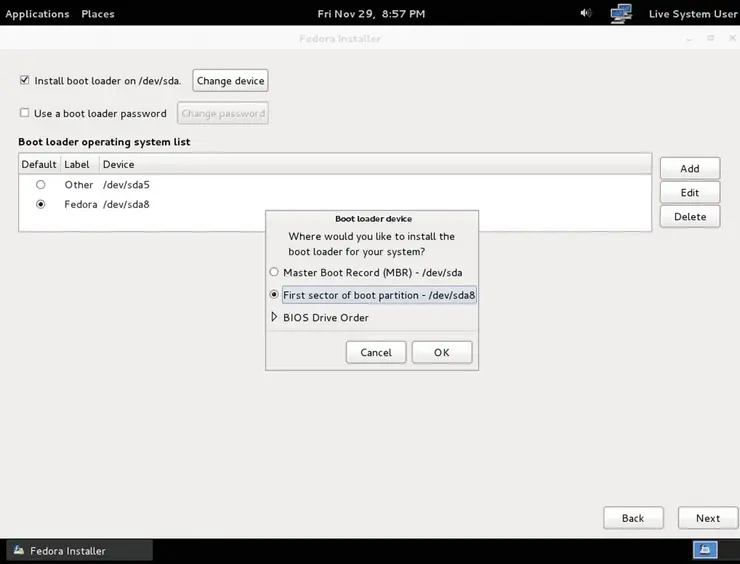Open Live System User menu
The height and width of the screenshot is (564, 740).
pos(690,14)
